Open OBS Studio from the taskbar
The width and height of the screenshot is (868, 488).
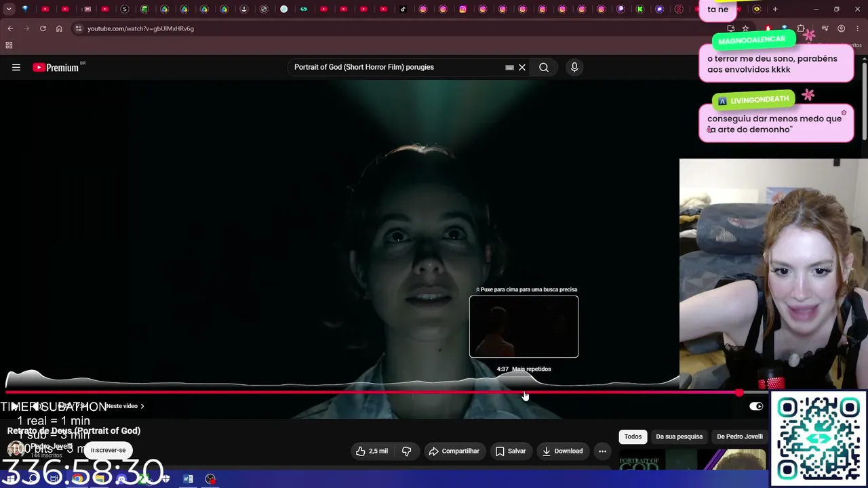coord(210,479)
